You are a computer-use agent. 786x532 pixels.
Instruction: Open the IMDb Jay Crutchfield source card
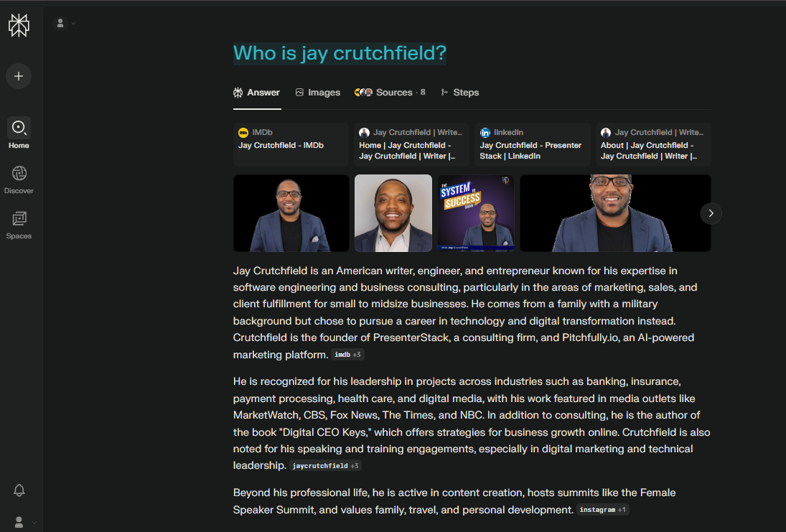[x=291, y=144]
